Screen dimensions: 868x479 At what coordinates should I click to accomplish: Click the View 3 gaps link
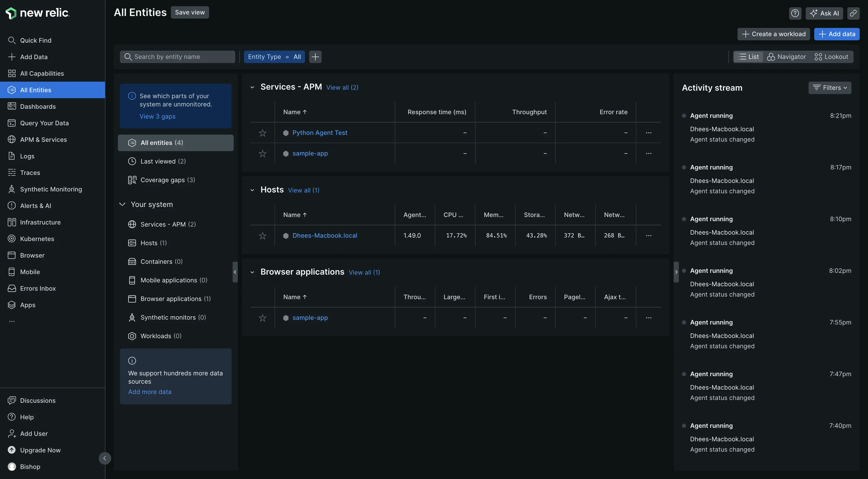point(157,116)
